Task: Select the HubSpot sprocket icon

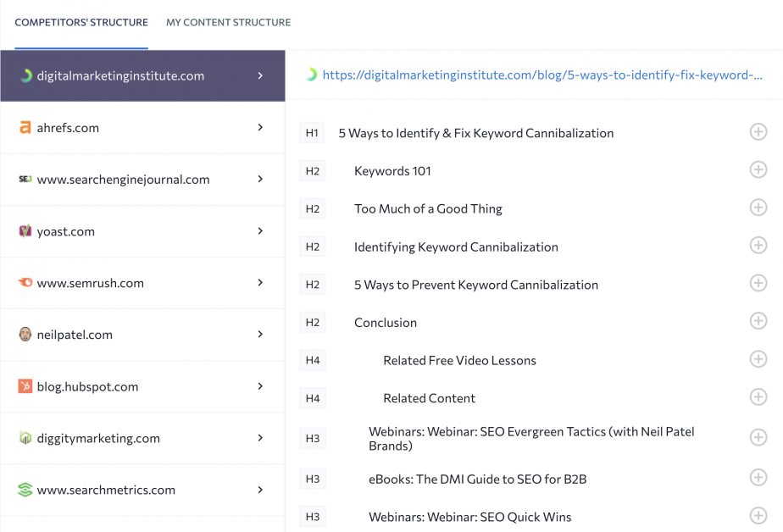Action: pyautogui.click(x=25, y=386)
